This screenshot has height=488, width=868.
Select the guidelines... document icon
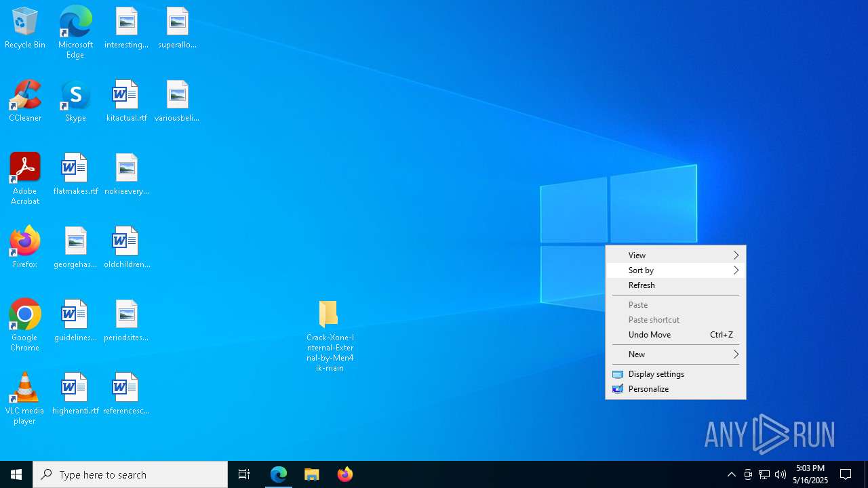click(75, 321)
